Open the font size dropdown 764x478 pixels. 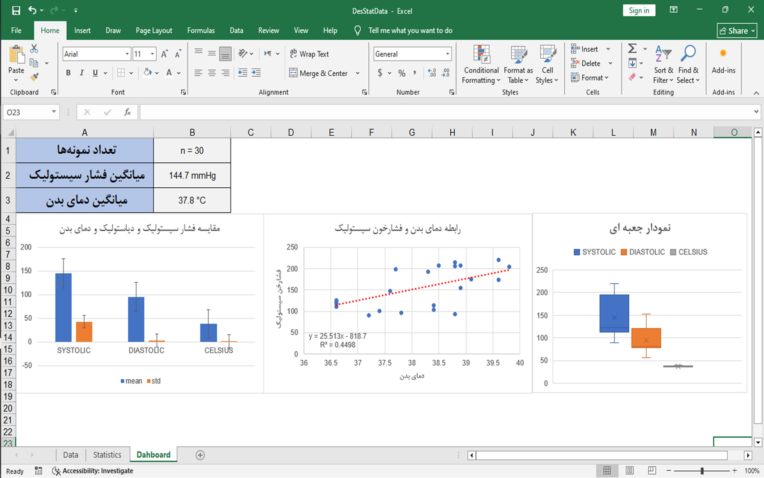(x=153, y=54)
